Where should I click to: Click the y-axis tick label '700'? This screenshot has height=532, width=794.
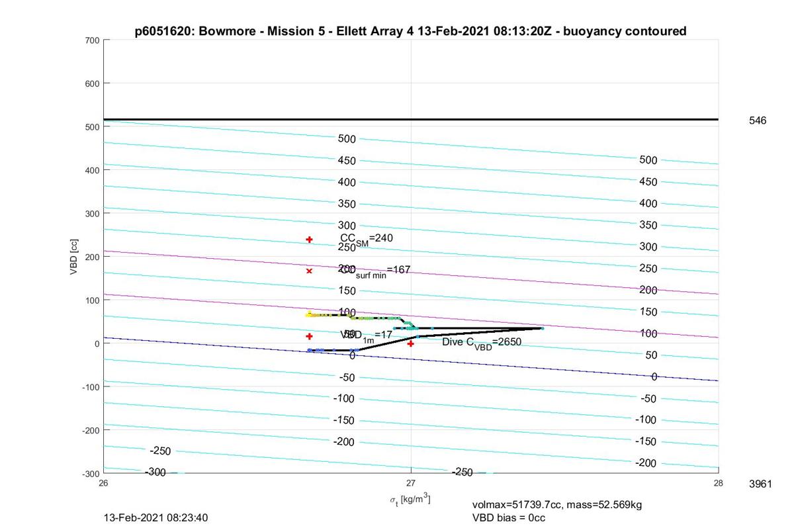91,40
